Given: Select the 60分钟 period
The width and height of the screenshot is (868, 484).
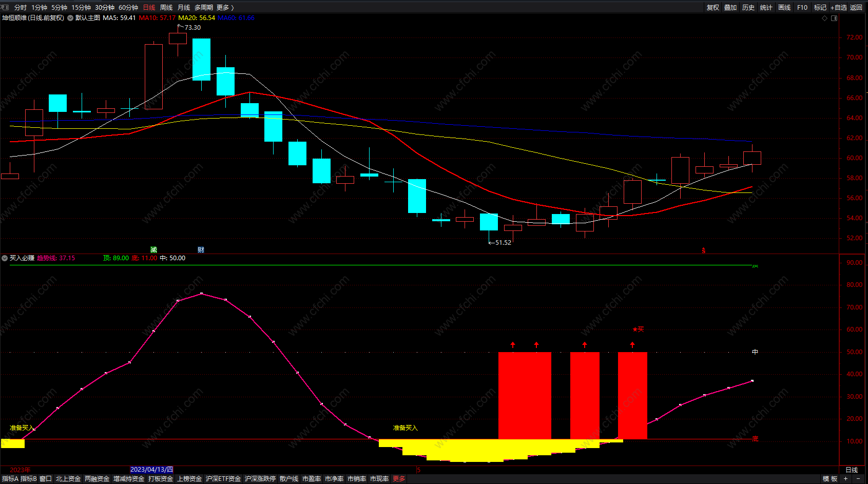Looking at the screenshot, I should [128, 8].
